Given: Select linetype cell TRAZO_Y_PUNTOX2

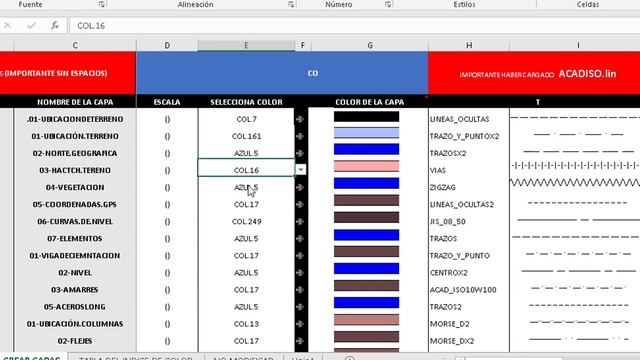Looking at the screenshot, I should pyautogui.click(x=469, y=136).
